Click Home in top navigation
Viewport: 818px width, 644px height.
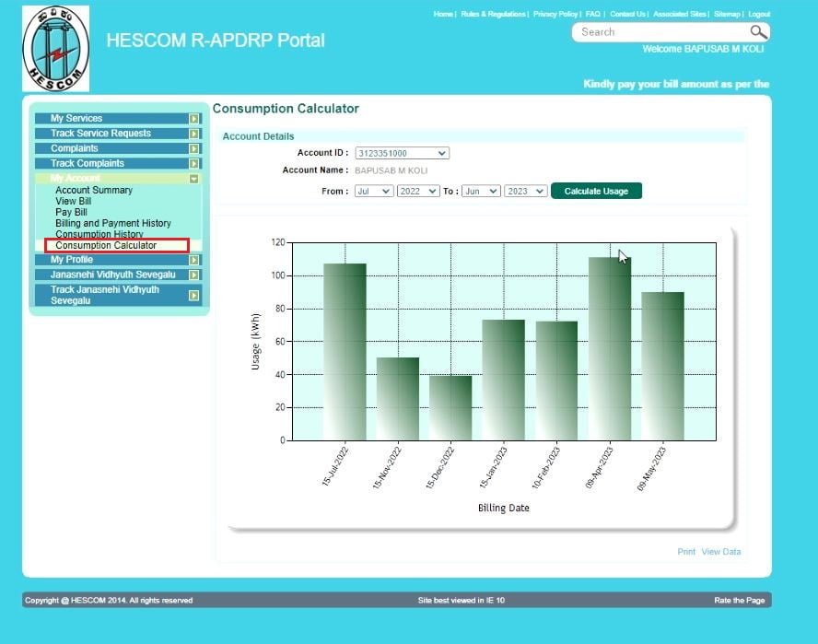(x=443, y=14)
